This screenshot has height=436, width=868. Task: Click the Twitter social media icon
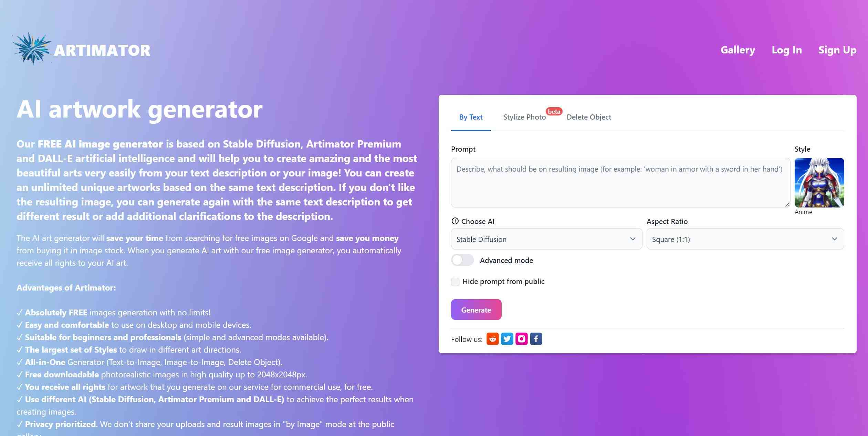506,339
